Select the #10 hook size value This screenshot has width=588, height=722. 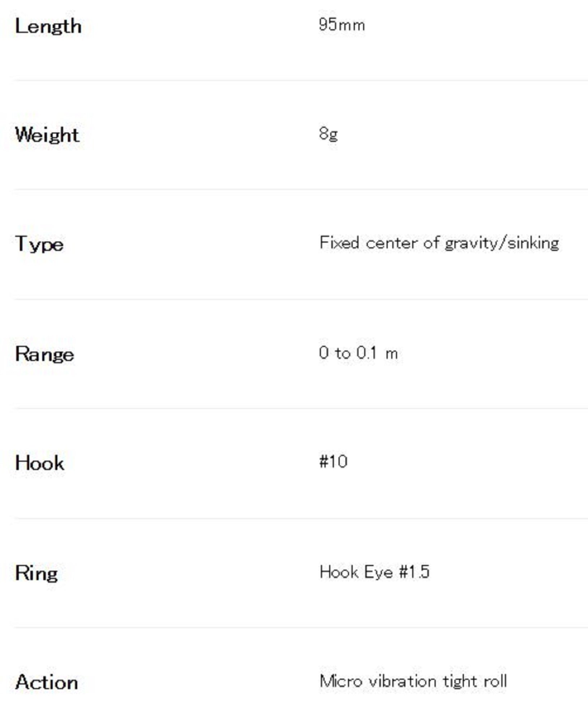click(x=333, y=462)
